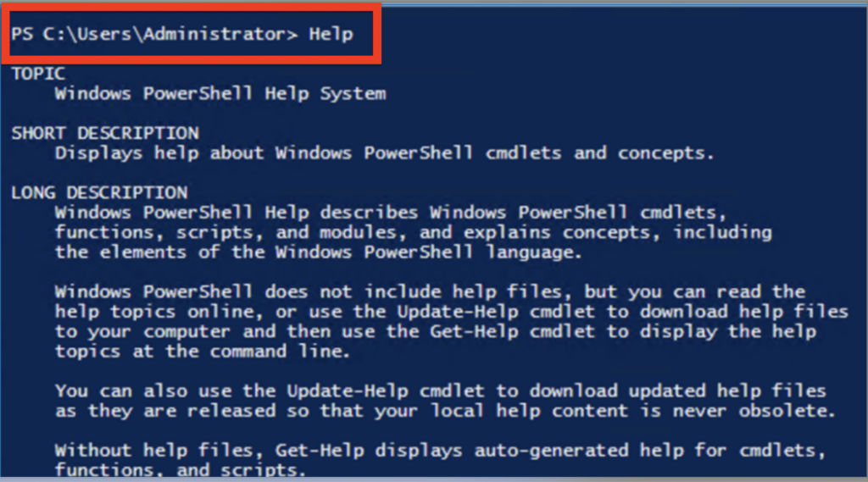Click the LONG DESCRIPTION heading
This screenshot has width=868, height=482.
(x=99, y=192)
